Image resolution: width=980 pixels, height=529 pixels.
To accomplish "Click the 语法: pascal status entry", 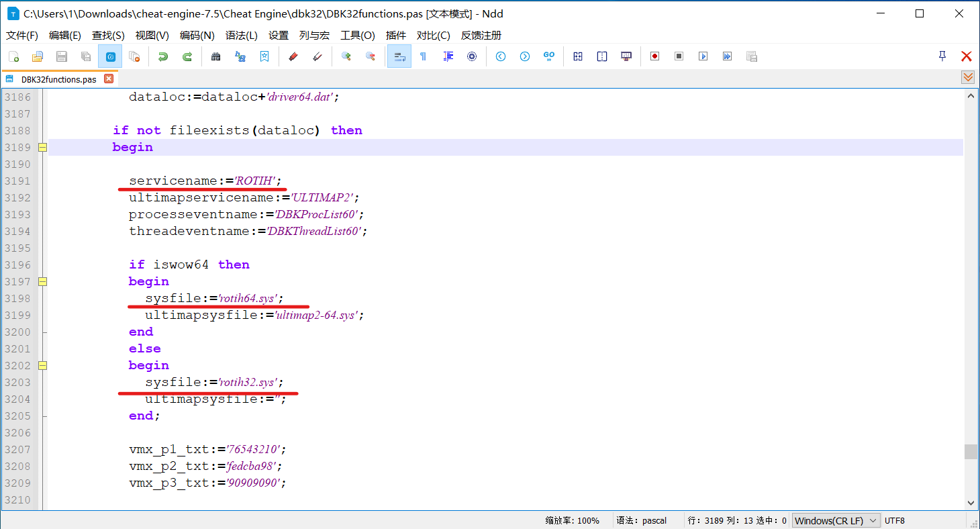I will pos(642,520).
